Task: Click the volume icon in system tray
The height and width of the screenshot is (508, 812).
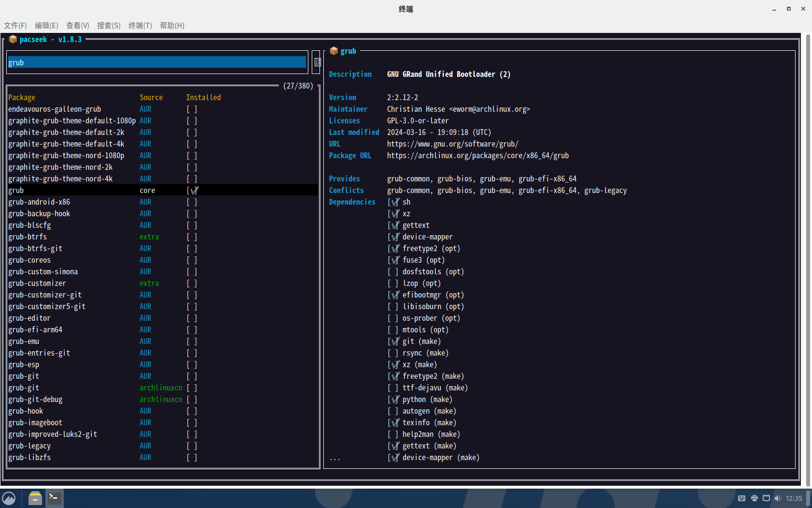Action: [778, 498]
